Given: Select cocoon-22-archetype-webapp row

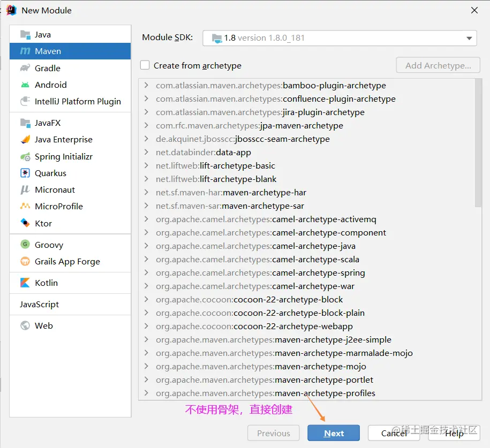Looking at the screenshot, I should click(306, 326).
